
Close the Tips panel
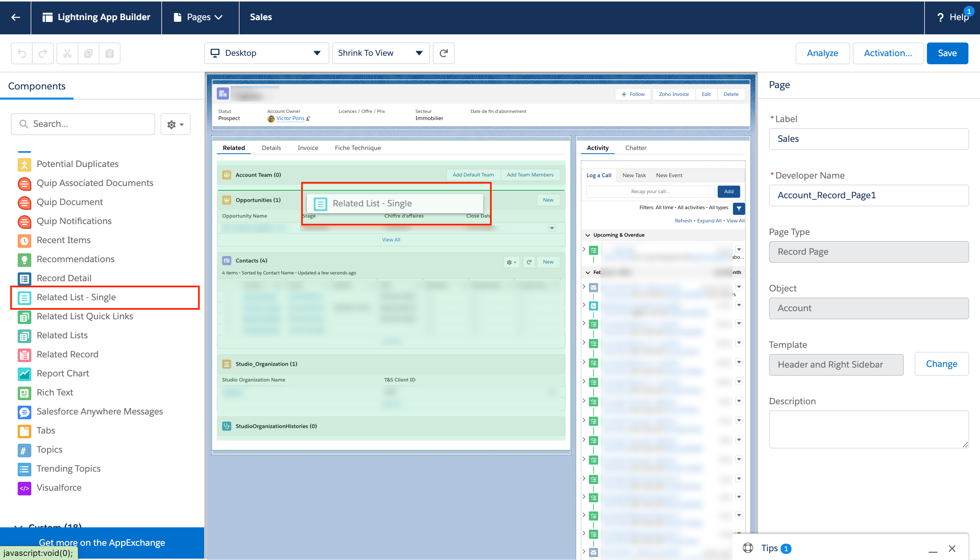(951, 548)
